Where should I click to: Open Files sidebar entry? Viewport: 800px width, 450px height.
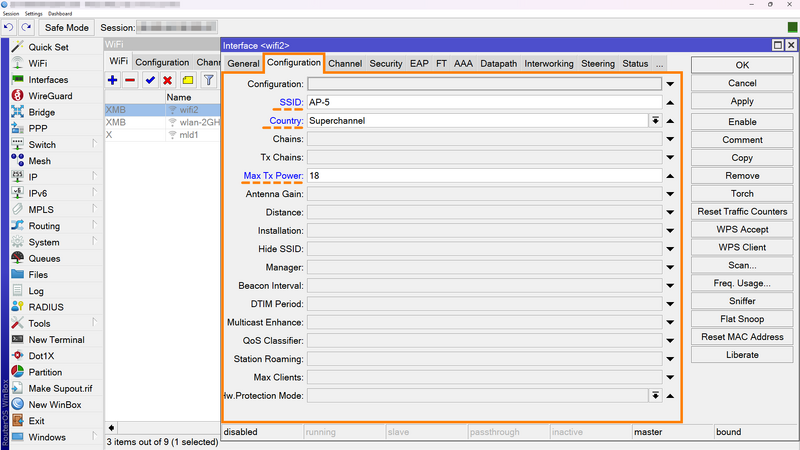coord(38,274)
